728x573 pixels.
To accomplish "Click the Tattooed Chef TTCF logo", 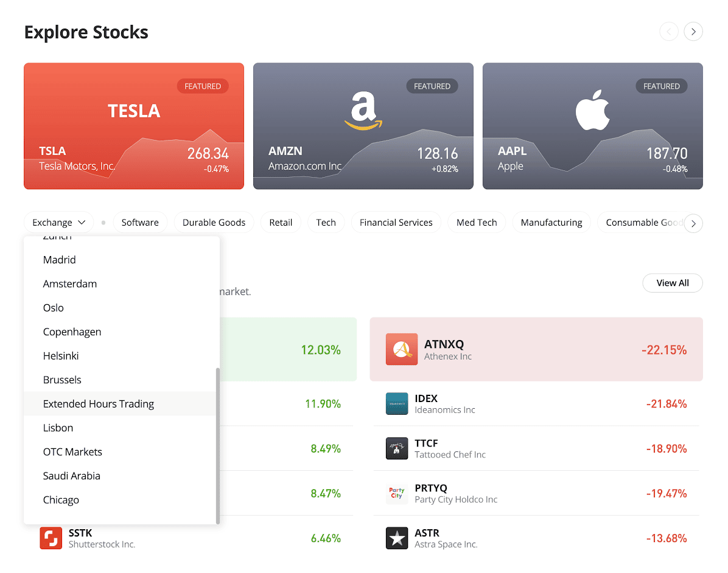I will tap(397, 448).
